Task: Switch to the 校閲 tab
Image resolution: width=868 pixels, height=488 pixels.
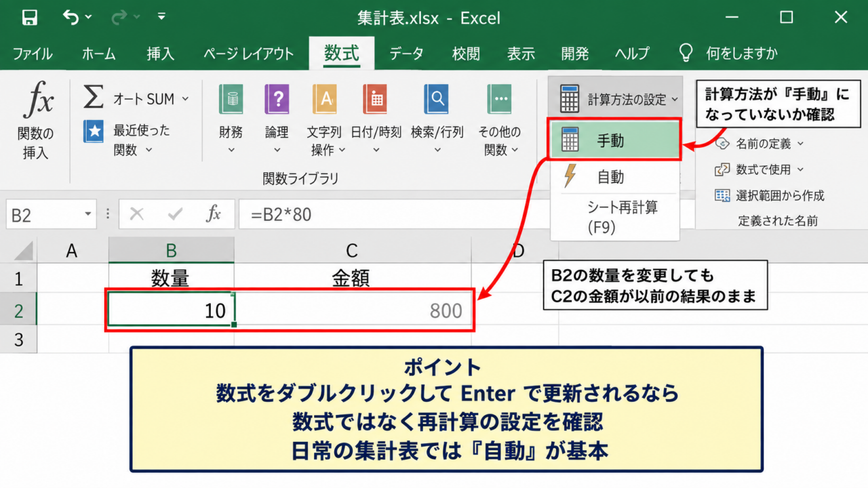Action: (466, 54)
